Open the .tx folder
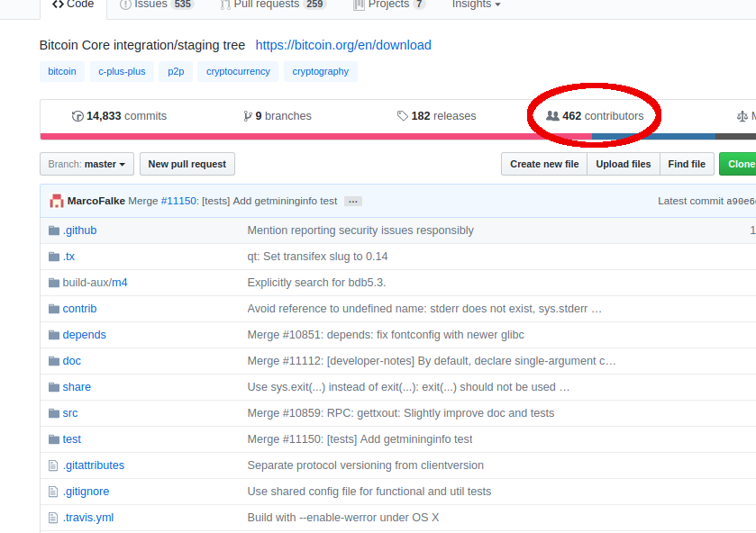756x533 pixels. 69,257
